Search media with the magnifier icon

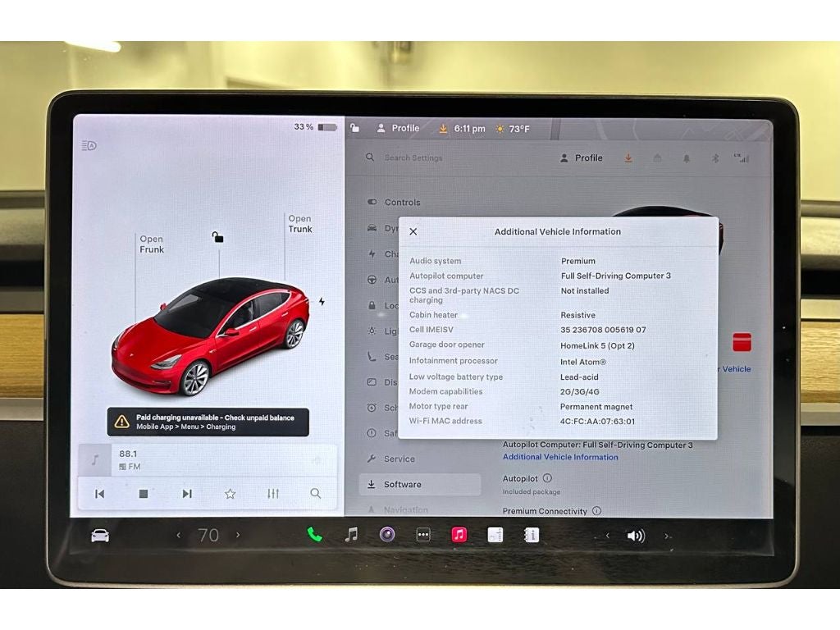[x=316, y=494]
